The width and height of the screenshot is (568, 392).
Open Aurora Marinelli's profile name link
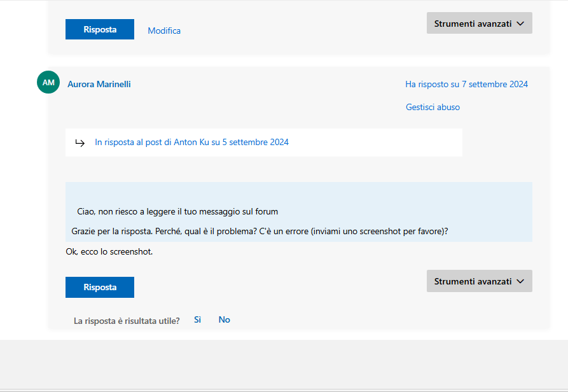click(99, 84)
